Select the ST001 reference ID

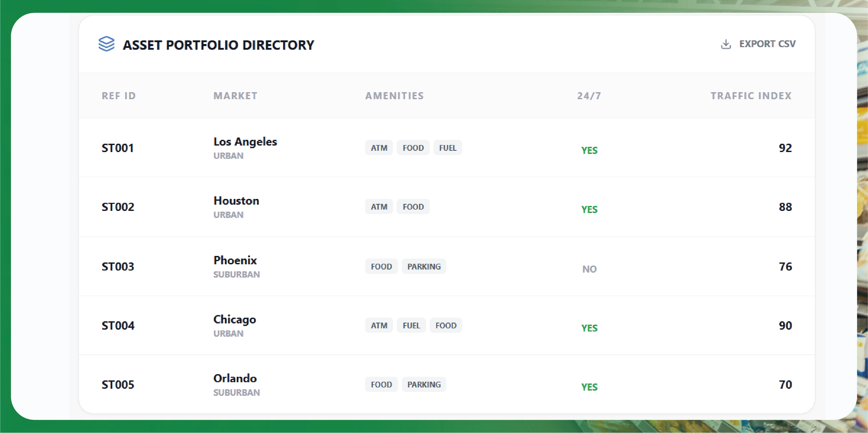[118, 148]
